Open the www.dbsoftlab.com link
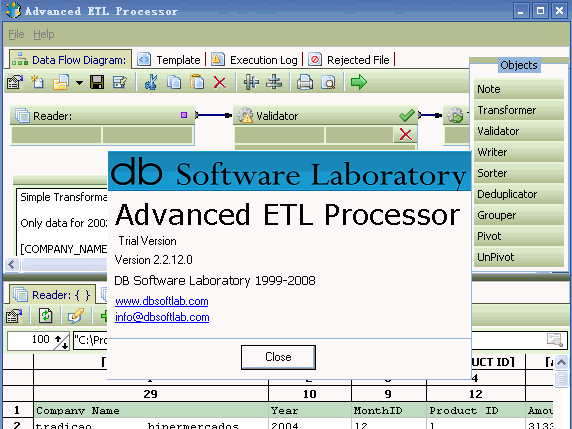Viewport: 572px width, 429px height. [x=162, y=301]
